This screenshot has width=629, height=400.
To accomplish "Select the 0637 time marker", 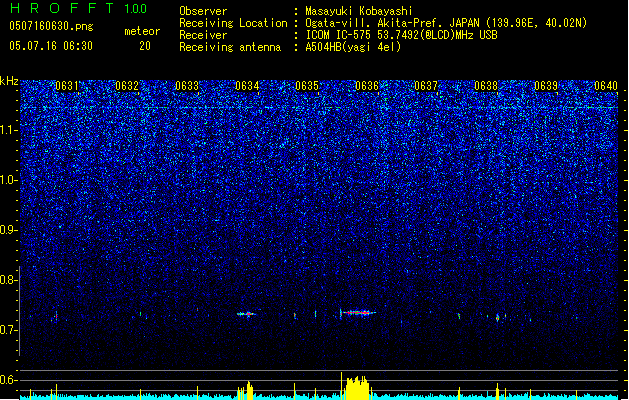I will [426, 86].
